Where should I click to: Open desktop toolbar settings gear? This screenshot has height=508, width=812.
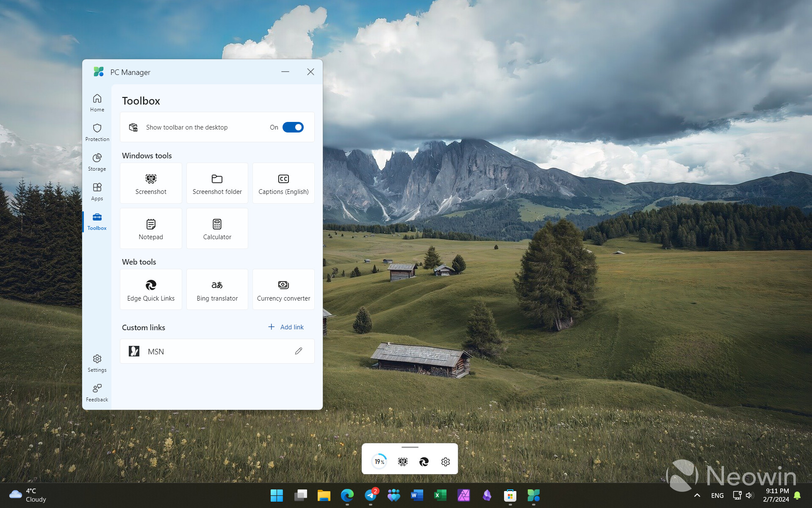pyautogui.click(x=445, y=461)
